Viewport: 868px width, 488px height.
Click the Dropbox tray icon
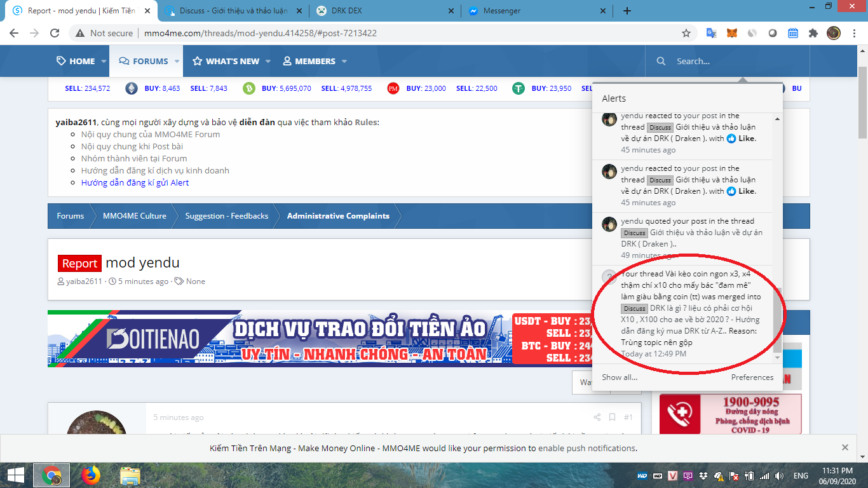coord(704,475)
